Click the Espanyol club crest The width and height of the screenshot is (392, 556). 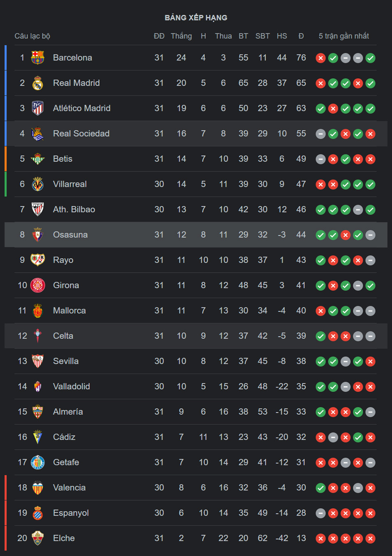(x=37, y=513)
